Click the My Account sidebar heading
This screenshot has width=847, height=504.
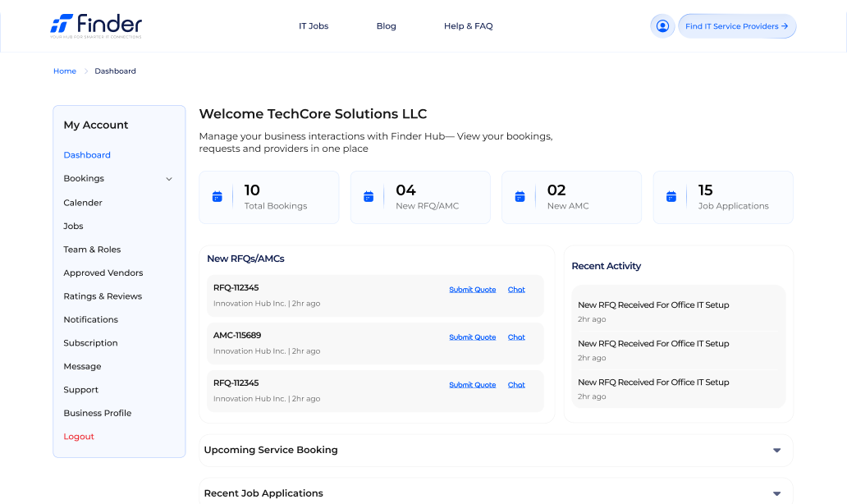click(95, 125)
